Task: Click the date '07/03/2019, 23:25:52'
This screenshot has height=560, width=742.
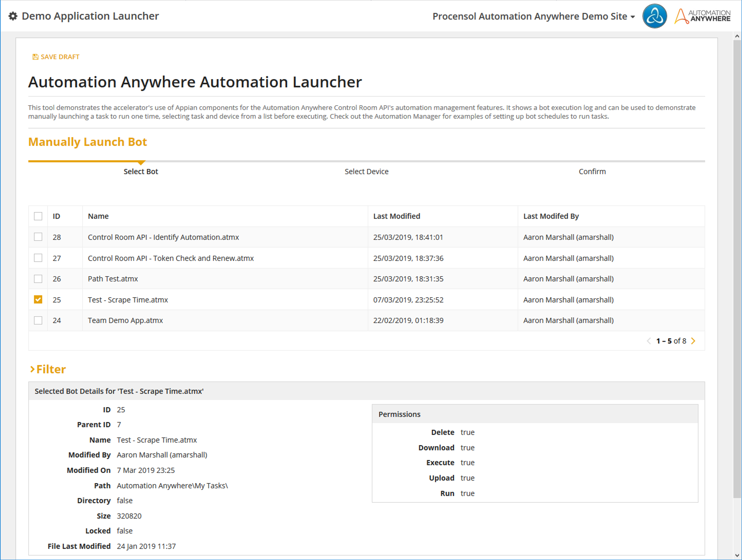Action: click(x=408, y=300)
